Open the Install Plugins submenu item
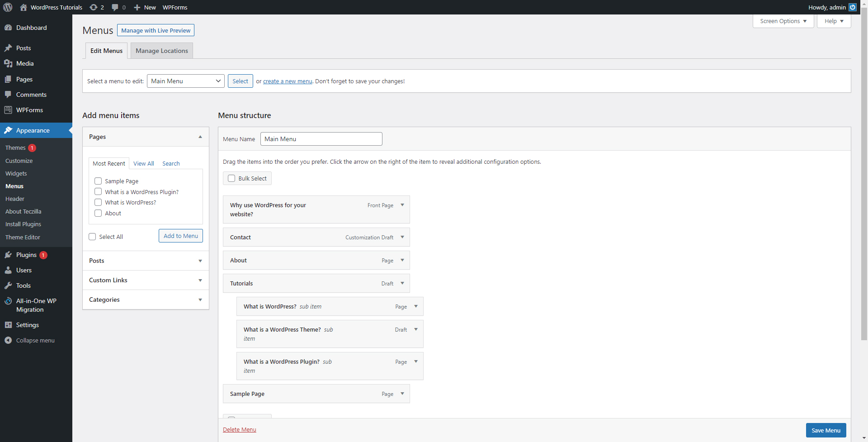Screen dimensions: 868x442 23,224
